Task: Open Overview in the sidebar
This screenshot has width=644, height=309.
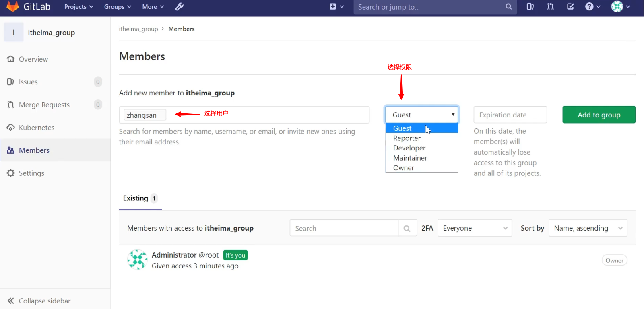Action: click(55, 59)
